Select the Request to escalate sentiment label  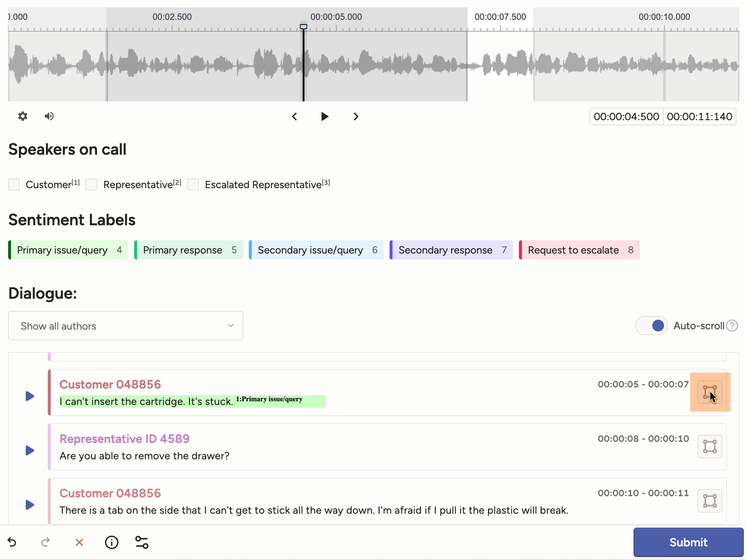tap(579, 250)
